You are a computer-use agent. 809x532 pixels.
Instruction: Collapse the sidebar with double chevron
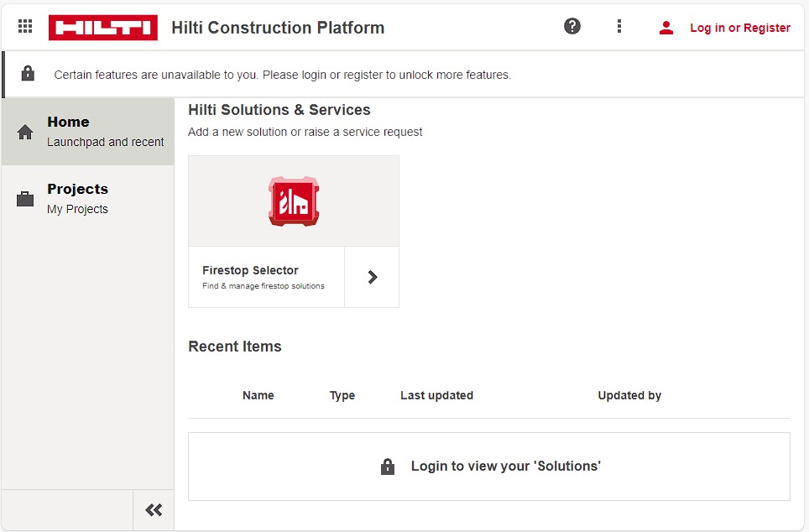point(154,510)
